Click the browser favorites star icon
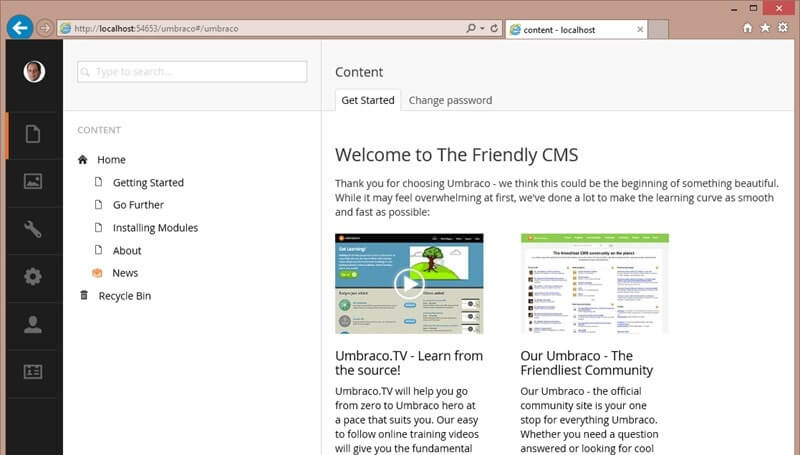The image size is (800, 455). point(765,28)
